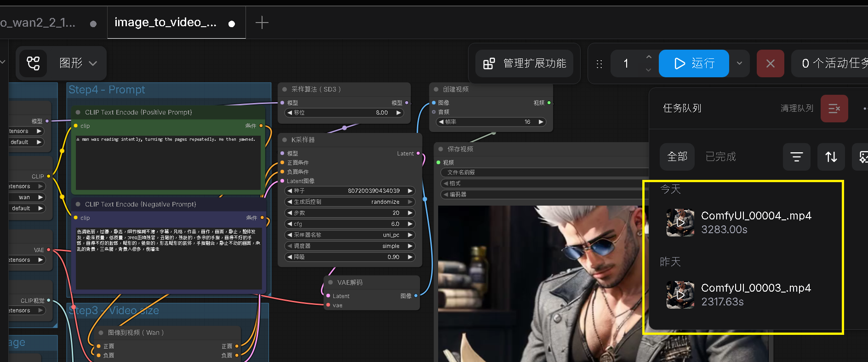Screen dimensions: 868x362
Task: Open the 图形 graph view icon
Action: [33, 63]
